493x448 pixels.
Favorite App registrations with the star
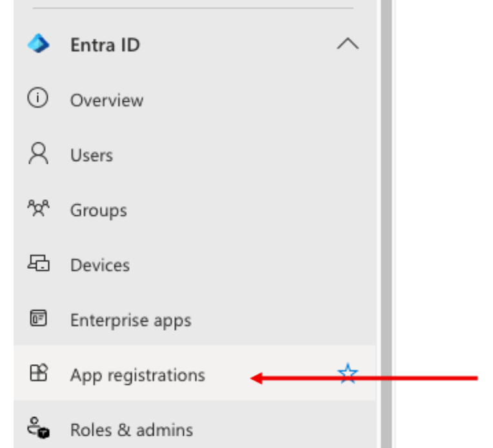348,373
